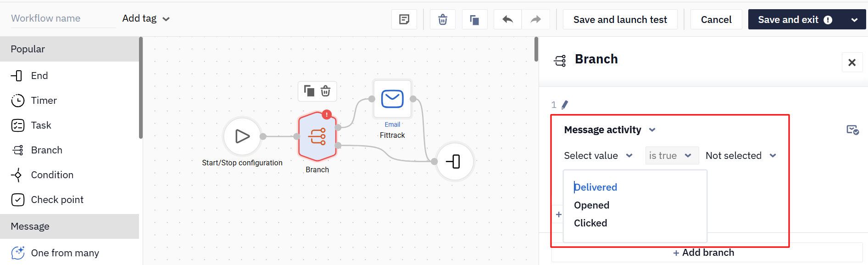Screen dimensions: 868x265
Task: Pick Timer from the Popular list
Action: (x=69, y=101)
